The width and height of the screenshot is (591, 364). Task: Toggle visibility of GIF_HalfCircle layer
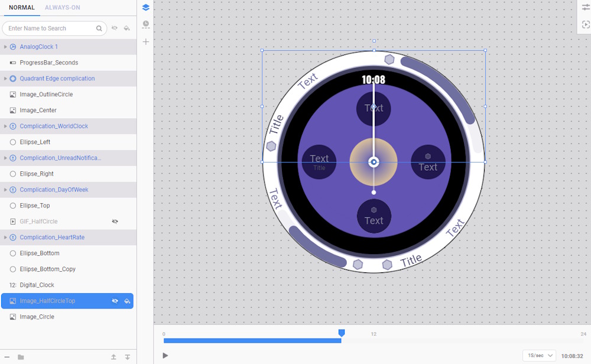point(115,222)
